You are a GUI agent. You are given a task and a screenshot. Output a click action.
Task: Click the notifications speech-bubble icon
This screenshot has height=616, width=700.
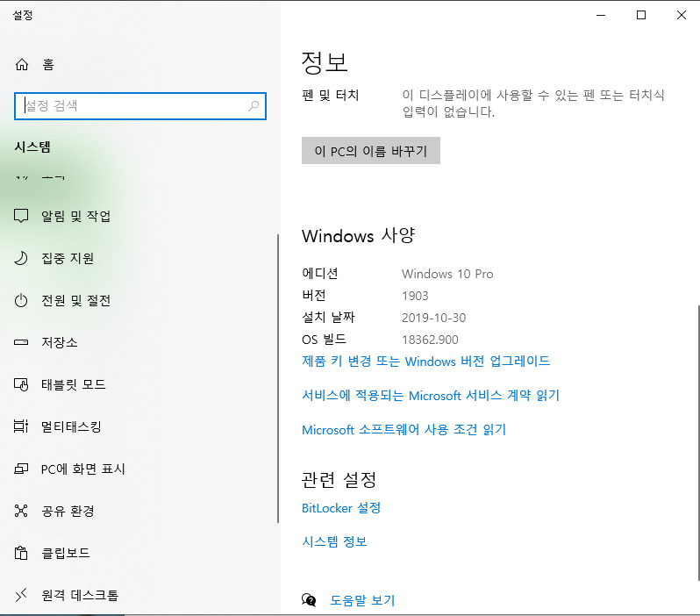tap(21, 216)
